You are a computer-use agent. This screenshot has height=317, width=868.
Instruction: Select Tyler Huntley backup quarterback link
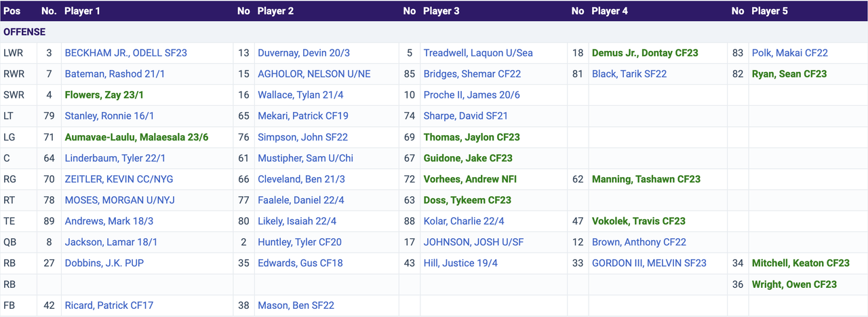point(299,242)
